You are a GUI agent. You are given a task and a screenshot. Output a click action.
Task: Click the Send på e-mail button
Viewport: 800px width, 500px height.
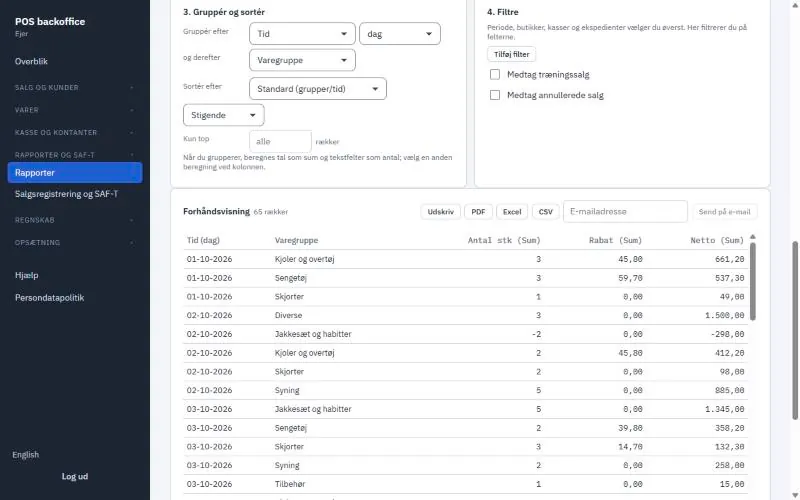pyautogui.click(x=724, y=212)
